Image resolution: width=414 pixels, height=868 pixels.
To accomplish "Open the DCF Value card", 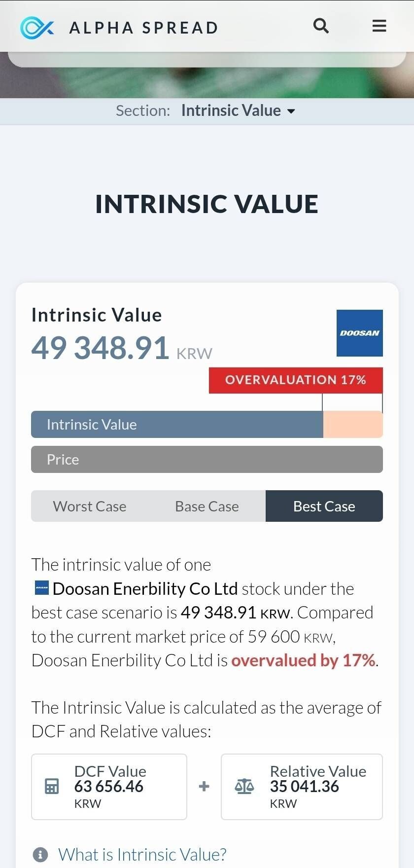I will coord(109,787).
